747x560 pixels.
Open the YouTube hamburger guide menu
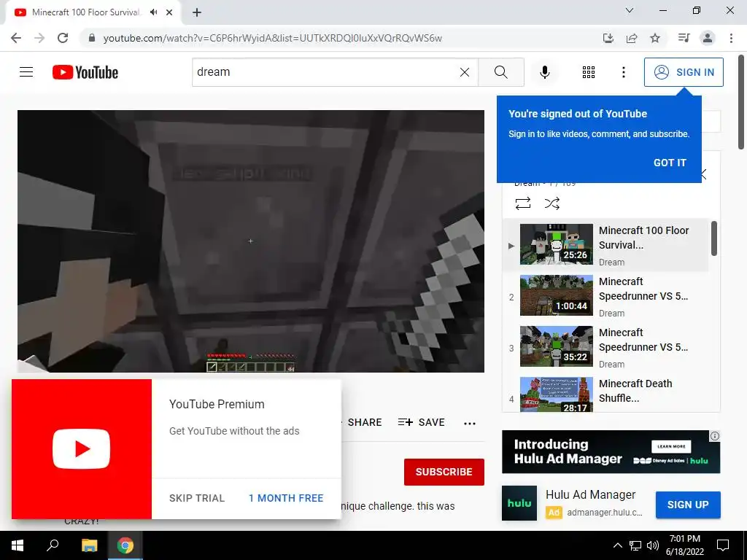tap(26, 72)
